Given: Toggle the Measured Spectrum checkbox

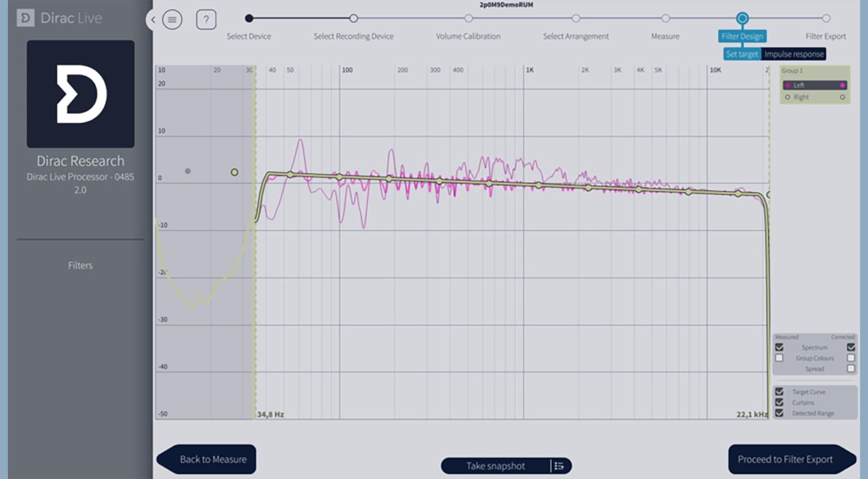Looking at the screenshot, I should coord(779,347).
